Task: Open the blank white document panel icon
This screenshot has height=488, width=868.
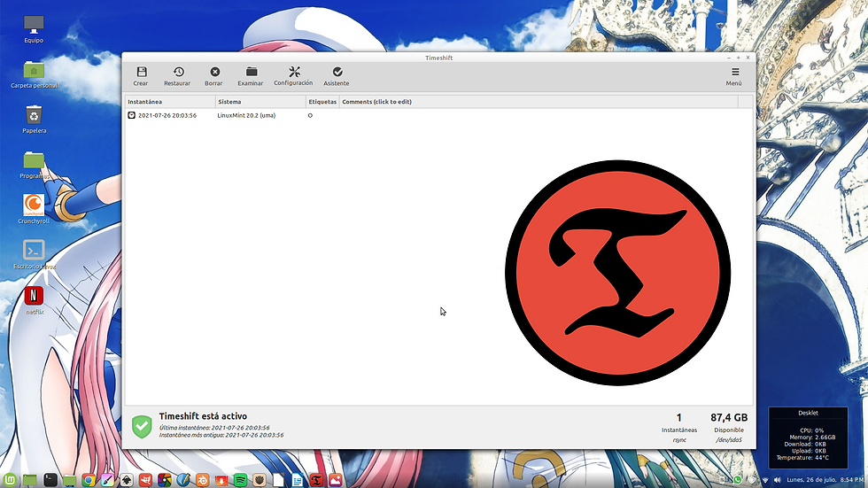Action: click(278, 480)
